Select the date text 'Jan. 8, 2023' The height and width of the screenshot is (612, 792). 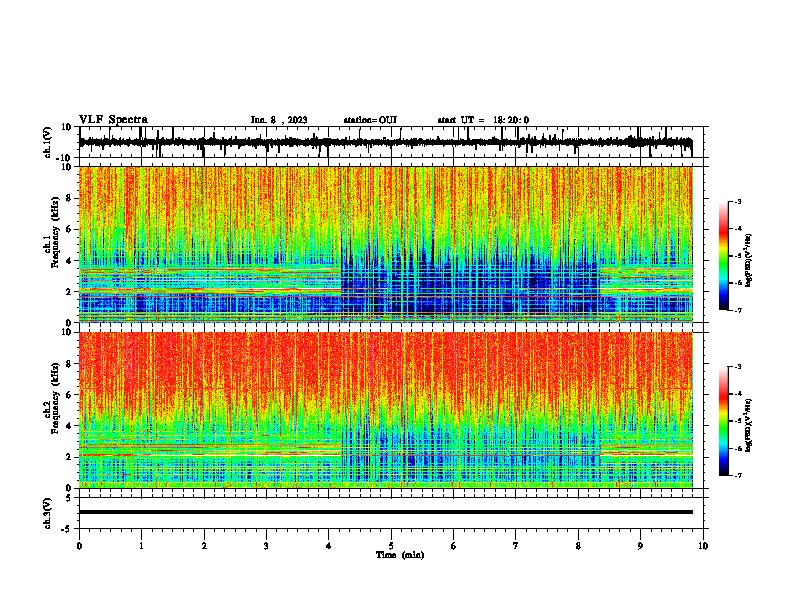click(x=279, y=120)
